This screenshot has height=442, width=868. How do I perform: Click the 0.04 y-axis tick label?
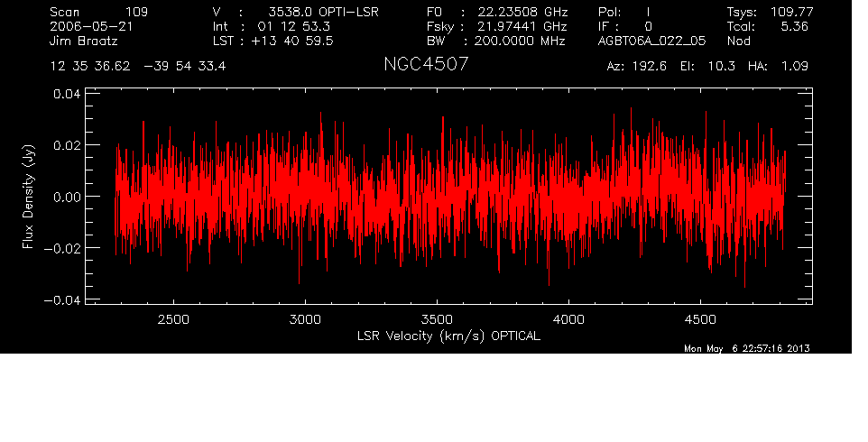tap(67, 94)
